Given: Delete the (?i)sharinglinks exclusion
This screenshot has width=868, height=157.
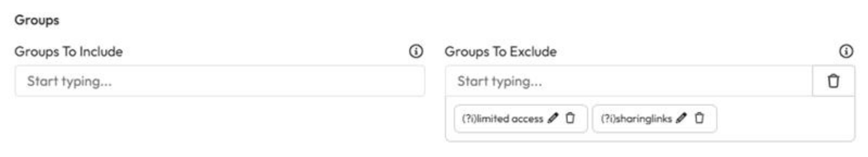Looking at the screenshot, I should [699, 118].
